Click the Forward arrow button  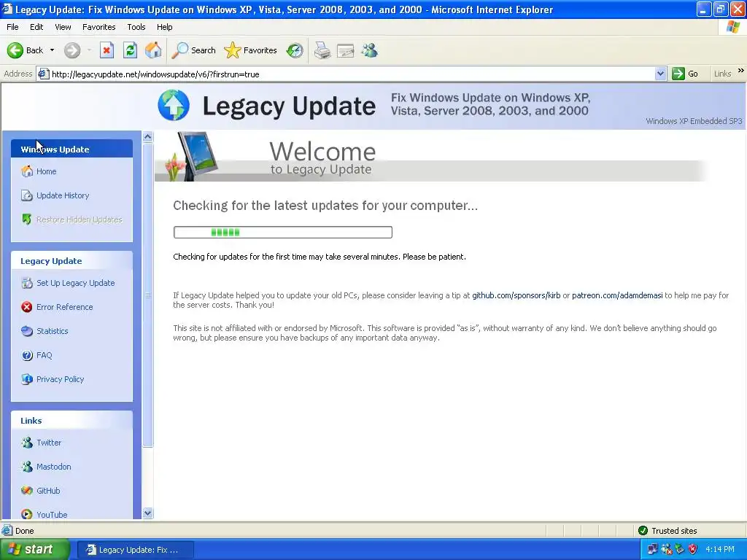click(x=72, y=50)
